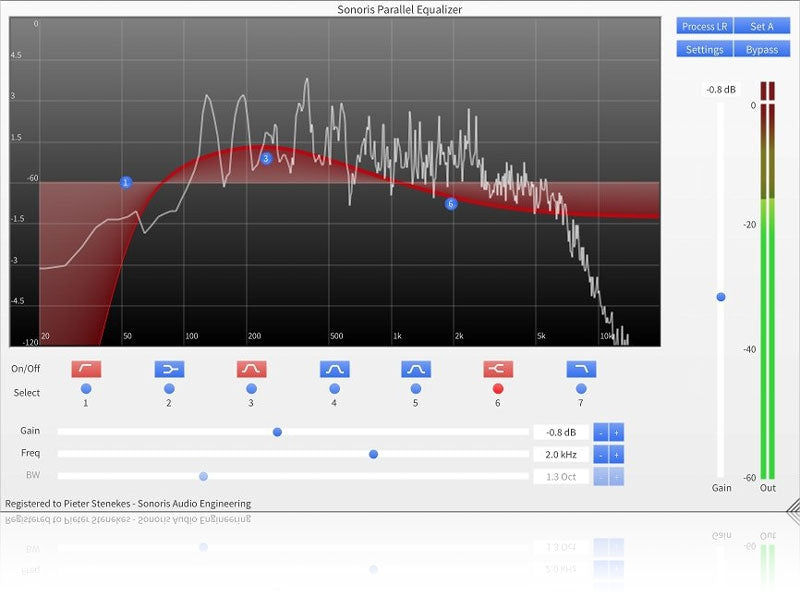Click the dimmed BW label

point(33,475)
